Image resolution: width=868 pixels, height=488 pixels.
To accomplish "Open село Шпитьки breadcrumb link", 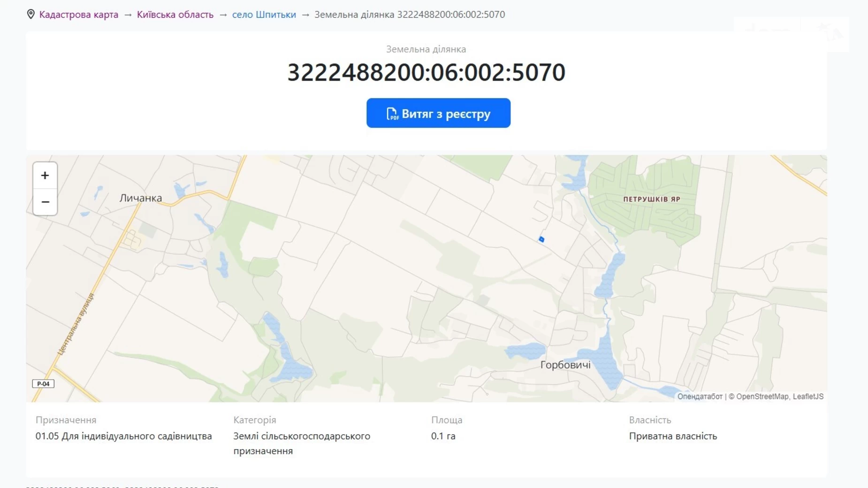I will coord(264,15).
